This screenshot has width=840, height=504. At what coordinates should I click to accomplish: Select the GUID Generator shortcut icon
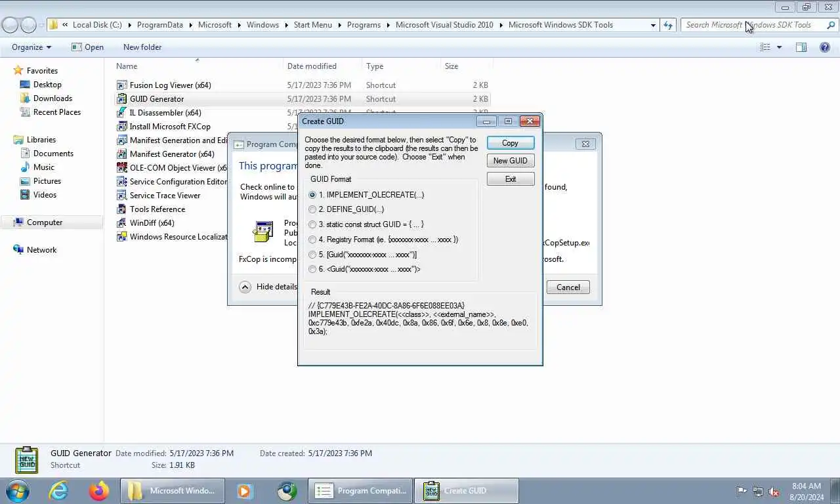point(121,99)
